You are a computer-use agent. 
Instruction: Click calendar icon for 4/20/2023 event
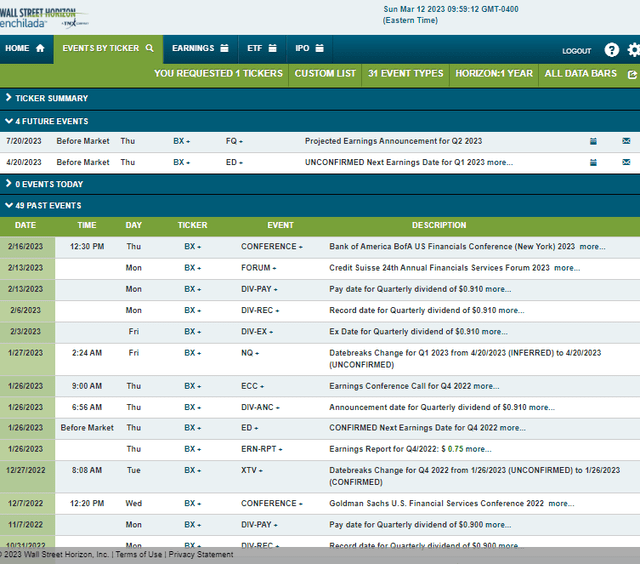593,162
